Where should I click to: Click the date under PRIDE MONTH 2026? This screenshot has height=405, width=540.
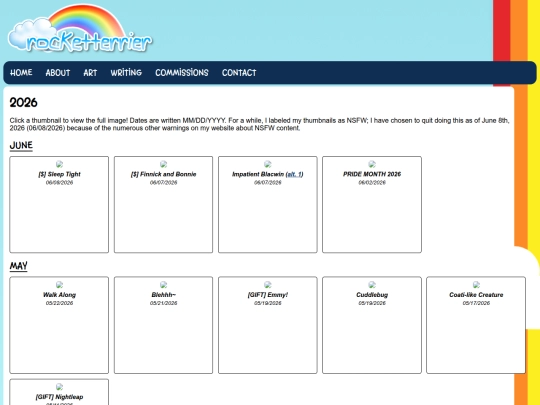372,183
